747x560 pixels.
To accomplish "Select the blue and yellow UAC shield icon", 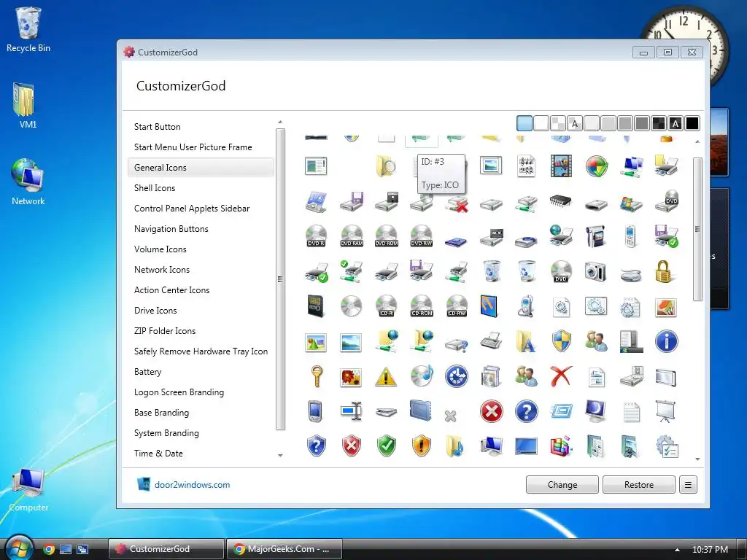I will click(x=561, y=341).
